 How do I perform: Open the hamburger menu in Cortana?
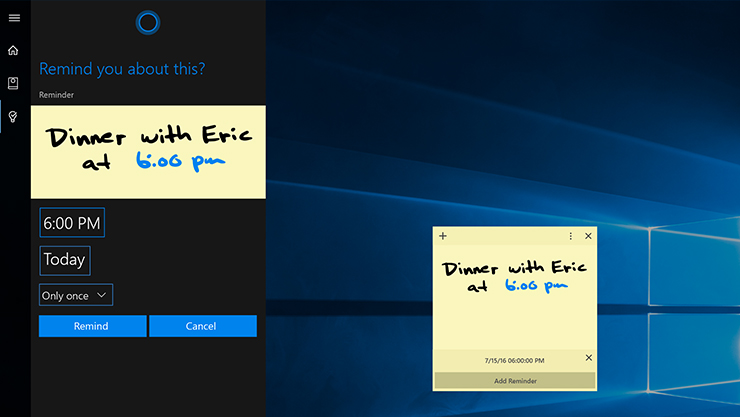point(14,18)
